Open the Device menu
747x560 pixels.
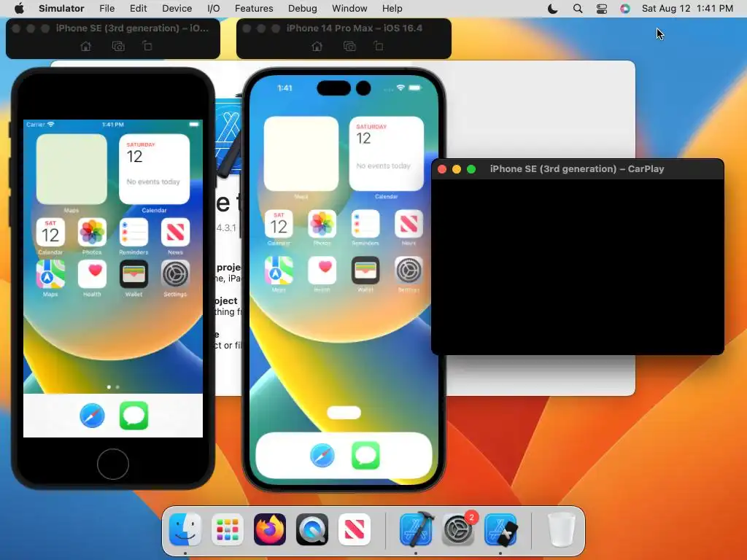point(177,8)
